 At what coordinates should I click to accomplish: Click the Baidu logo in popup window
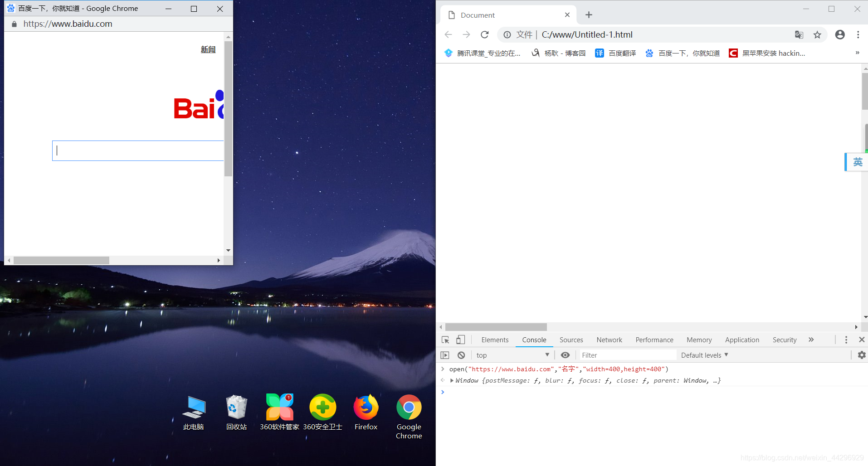click(x=199, y=105)
